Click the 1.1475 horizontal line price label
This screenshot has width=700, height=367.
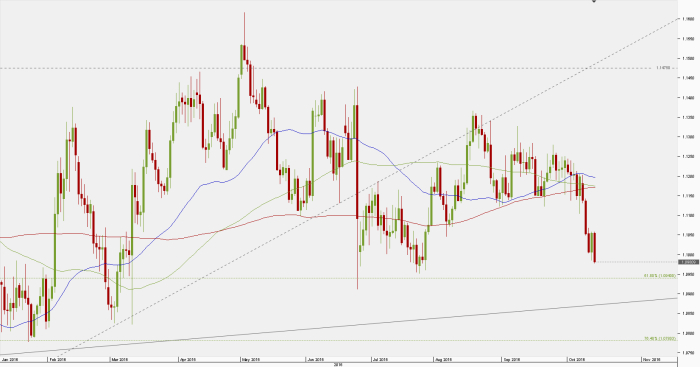[x=663, y=68]
